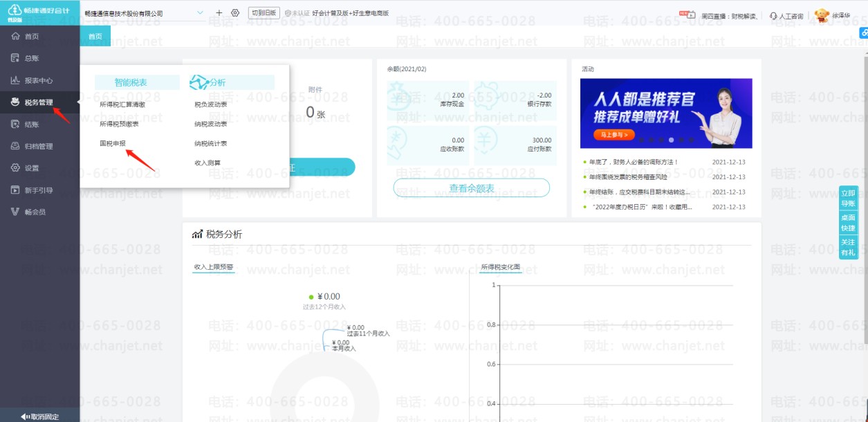The height and width of the screenshot is (422, 868).
Task: Expand the 设置 sidebar menu
Action: (x=31, y=168)
